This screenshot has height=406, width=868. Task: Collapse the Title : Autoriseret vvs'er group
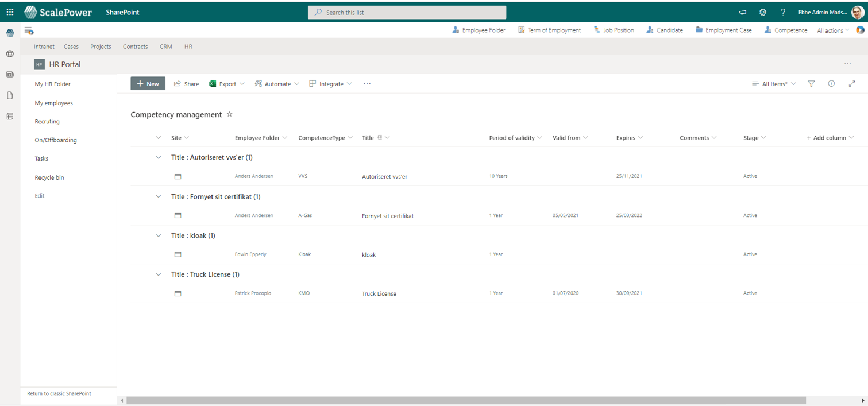[x=159, y=157]
